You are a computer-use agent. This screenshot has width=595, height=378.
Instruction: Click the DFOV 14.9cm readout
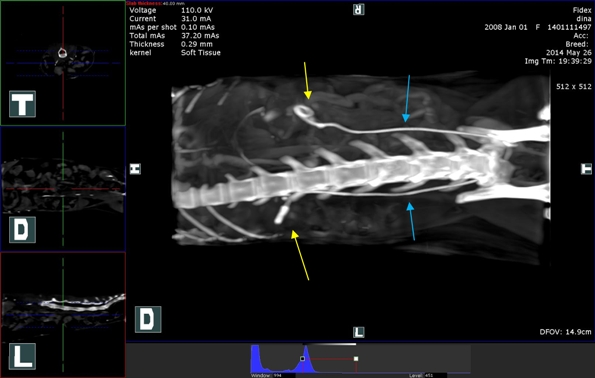tap(565, 332)
